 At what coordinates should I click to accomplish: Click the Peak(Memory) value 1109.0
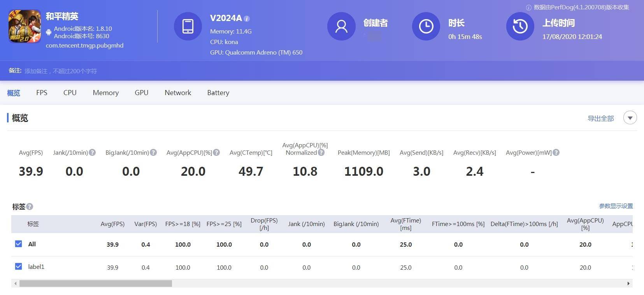tap(364, 171)
